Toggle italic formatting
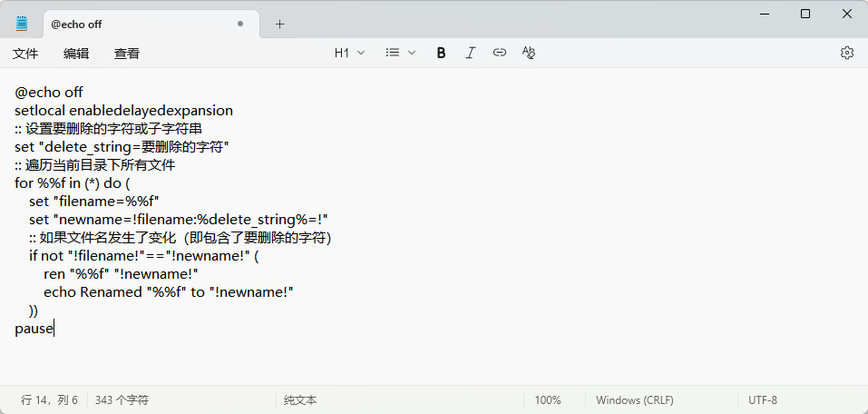The height and width of the screenshot is (414, 868). click(x=470, y=53)
